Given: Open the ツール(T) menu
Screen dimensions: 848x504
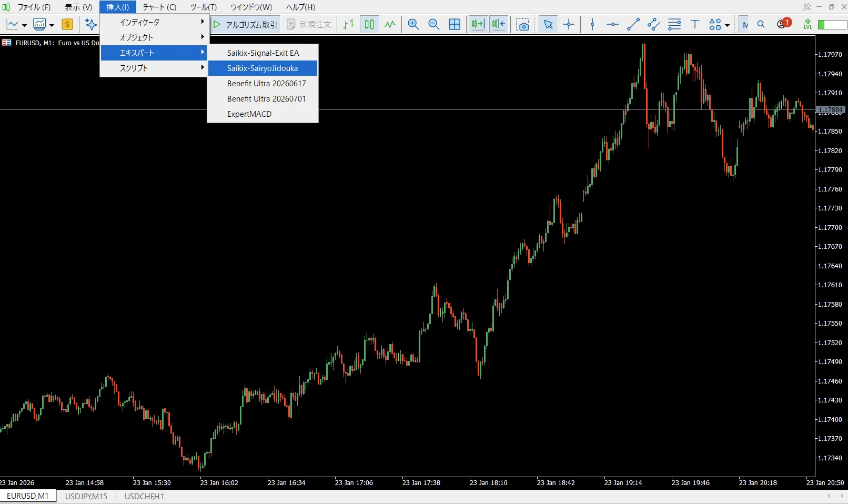Looking at the screenshot, I should point(204,7).
